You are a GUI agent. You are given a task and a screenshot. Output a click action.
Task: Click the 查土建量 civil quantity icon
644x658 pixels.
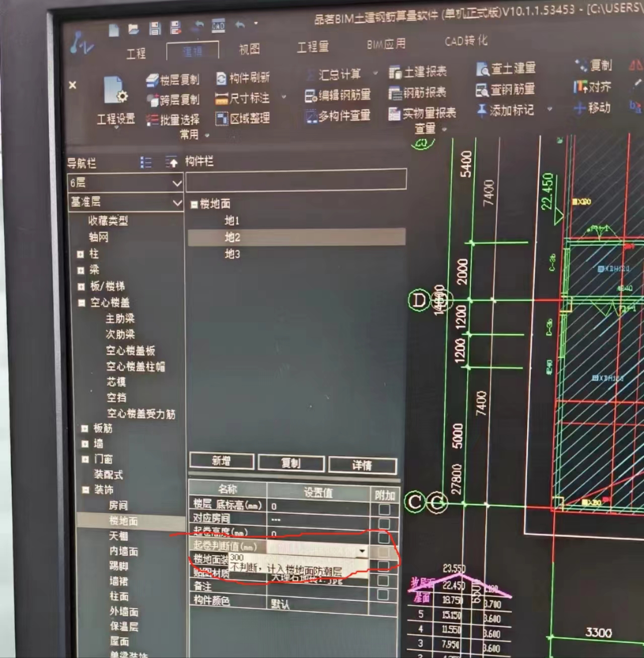click(482, 69)
